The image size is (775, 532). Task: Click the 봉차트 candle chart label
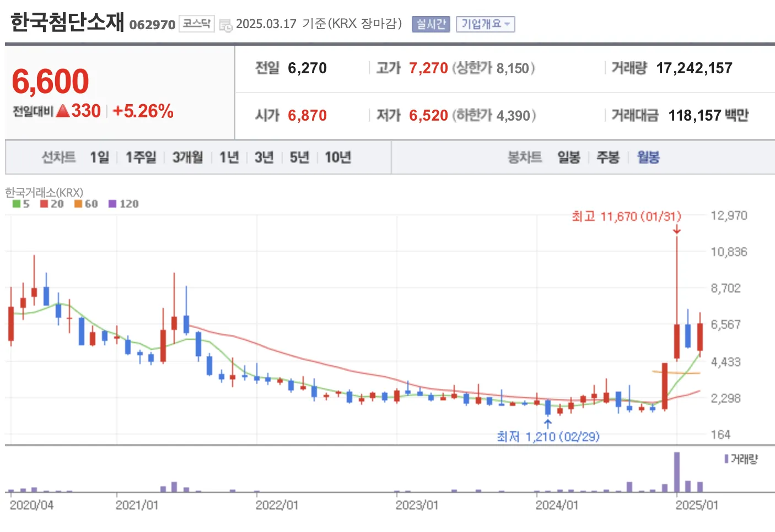525,158
